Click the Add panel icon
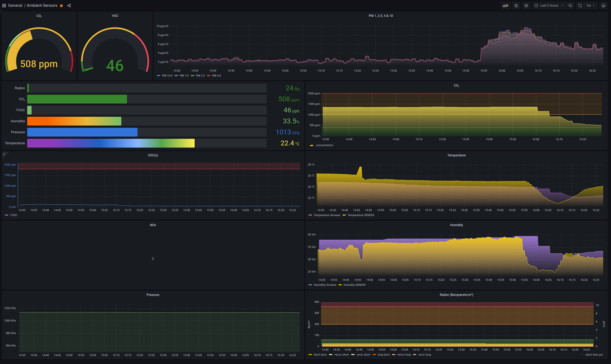The width and height of the screenshot is (611, 364). pyautogui.click(x=505, y=5)
